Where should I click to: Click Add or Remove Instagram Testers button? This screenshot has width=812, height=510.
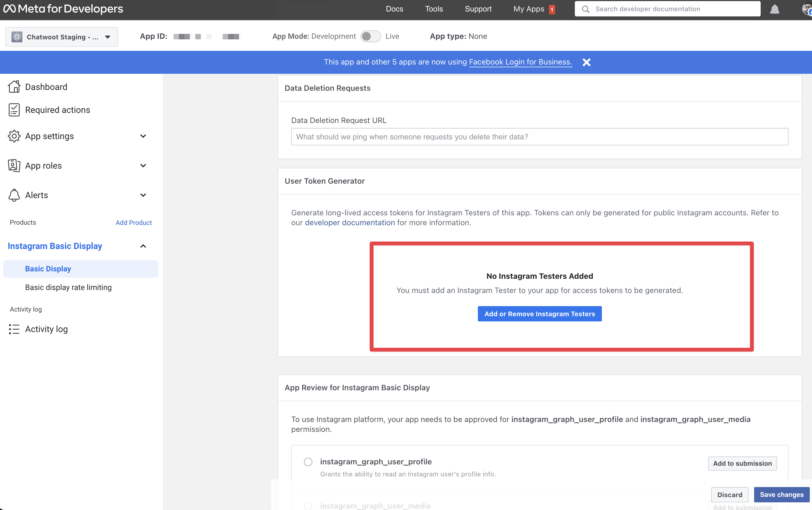[x=540, y=314]
